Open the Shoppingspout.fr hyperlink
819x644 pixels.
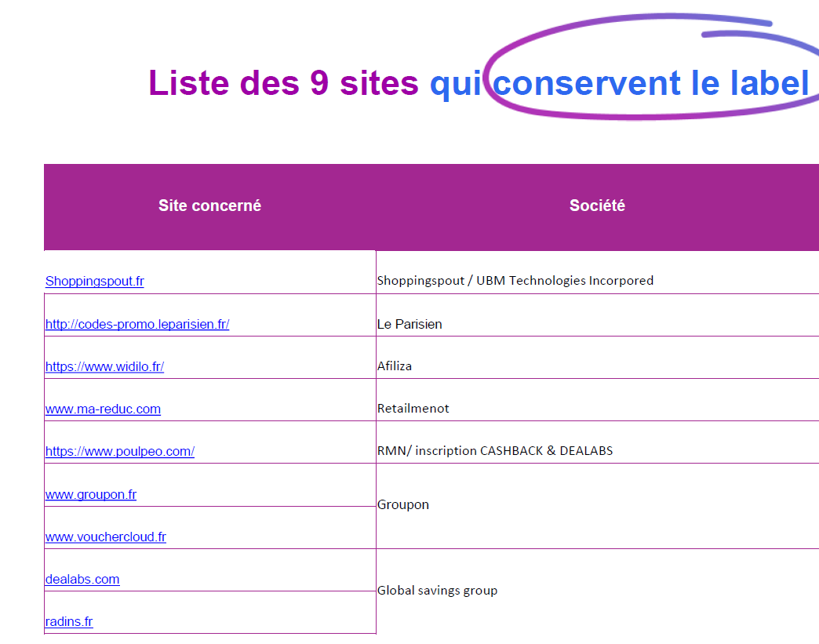[94, 281]
